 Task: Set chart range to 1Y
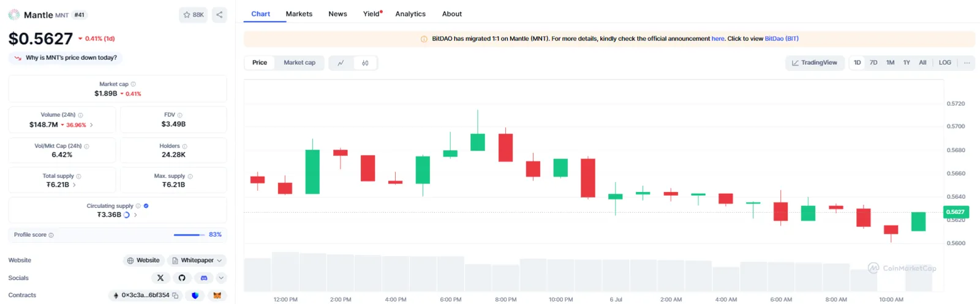point(907,62)
